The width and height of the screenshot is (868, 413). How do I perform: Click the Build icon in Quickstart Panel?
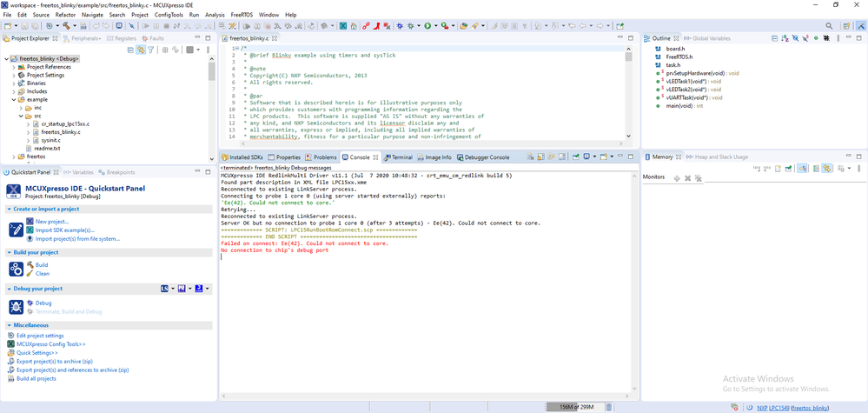coord(16,269)
